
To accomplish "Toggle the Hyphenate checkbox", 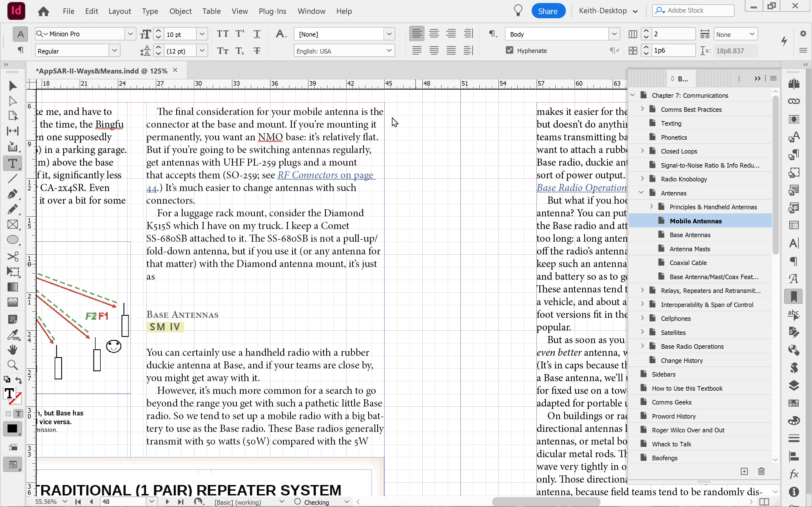I will click(509, 51).
